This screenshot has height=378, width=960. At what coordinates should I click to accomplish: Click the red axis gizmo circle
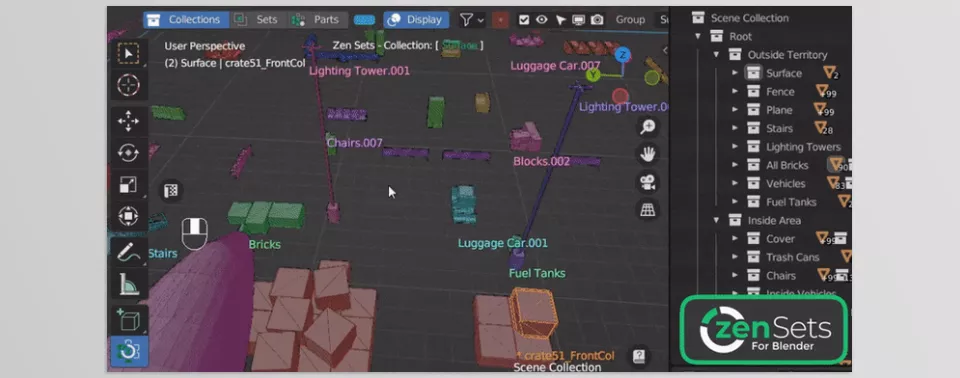point(621,96)
